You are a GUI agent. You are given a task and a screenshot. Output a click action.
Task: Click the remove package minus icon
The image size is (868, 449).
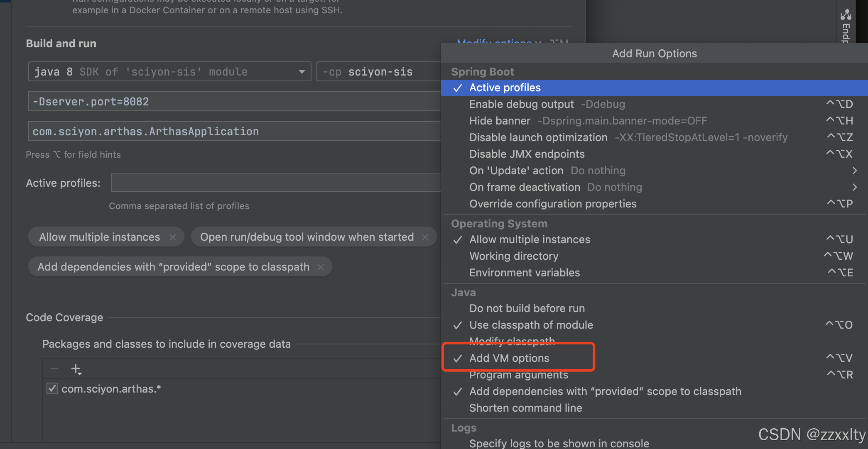(54, 368)
